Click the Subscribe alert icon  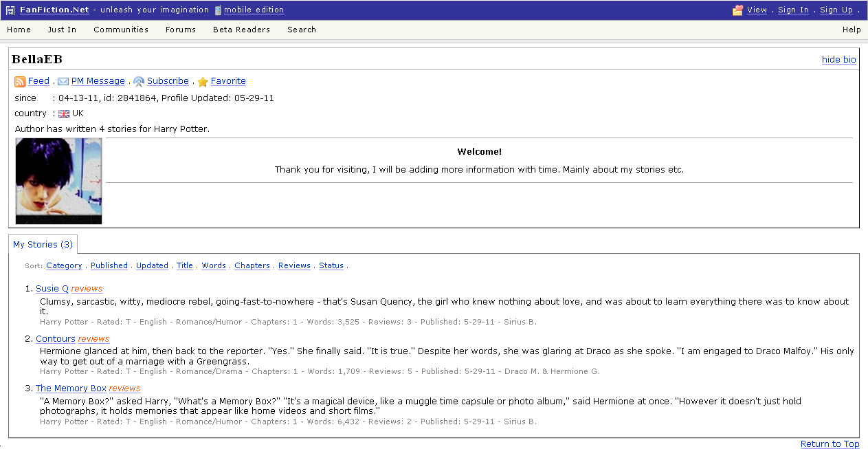click(139, 82)
